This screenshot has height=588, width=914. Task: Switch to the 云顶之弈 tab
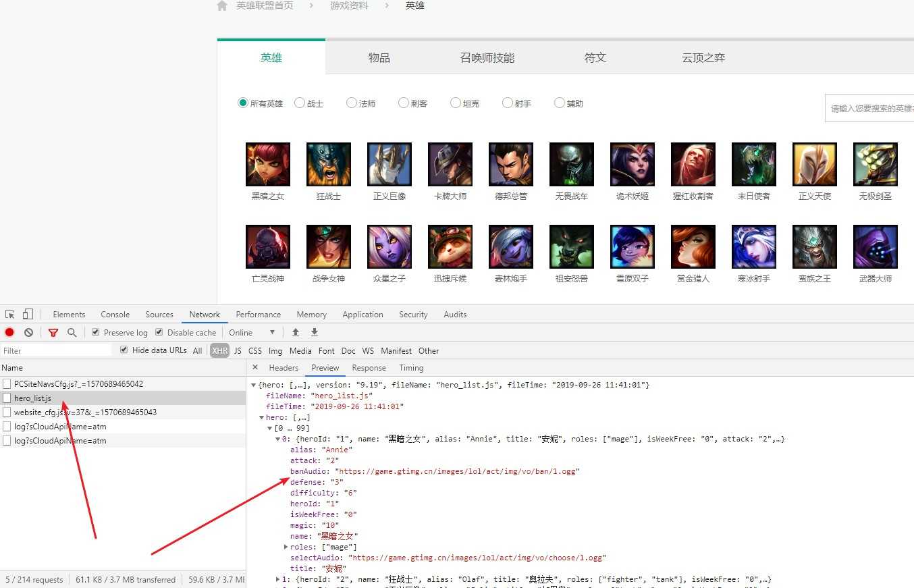703,58
